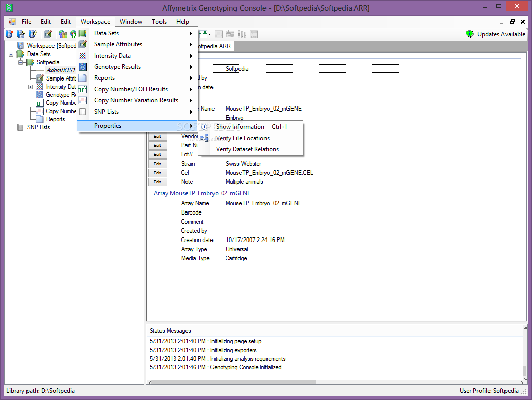532x400 pixels.
Task: Choose Verify Dataset Relations
Action: pos(250,149)
